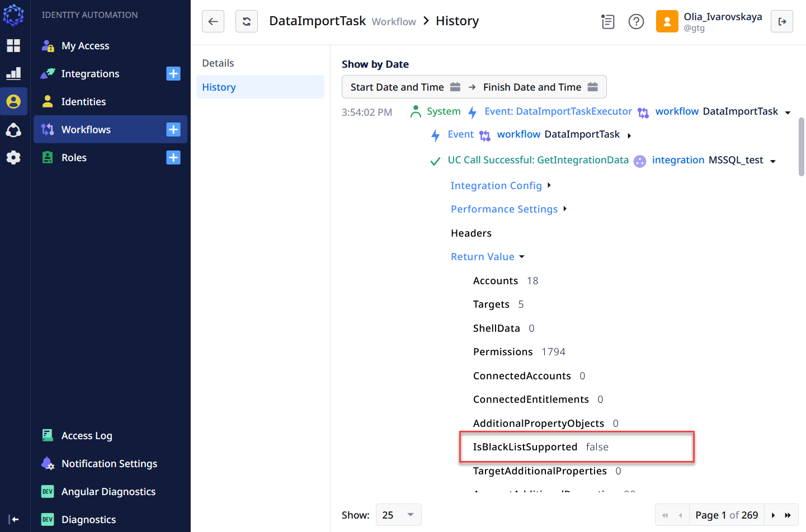Click the purple integration icon near MSSQL_test
Screen dimensions: 806x532
640,161
